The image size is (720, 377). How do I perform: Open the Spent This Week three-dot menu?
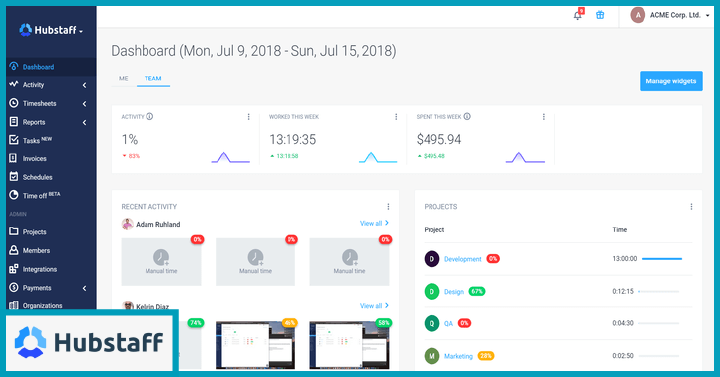[x=544, y=117]
